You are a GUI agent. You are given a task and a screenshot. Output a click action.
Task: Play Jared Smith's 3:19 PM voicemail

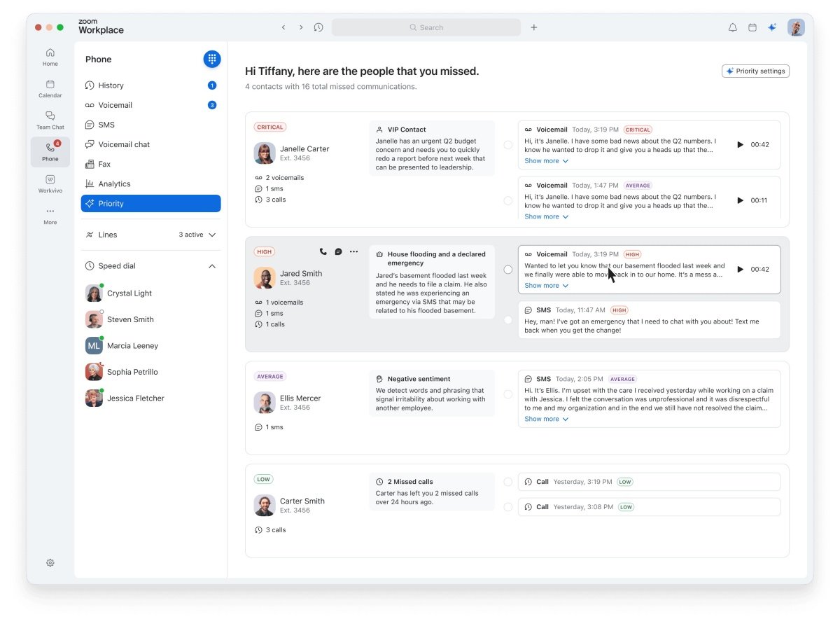click(740, 269)
